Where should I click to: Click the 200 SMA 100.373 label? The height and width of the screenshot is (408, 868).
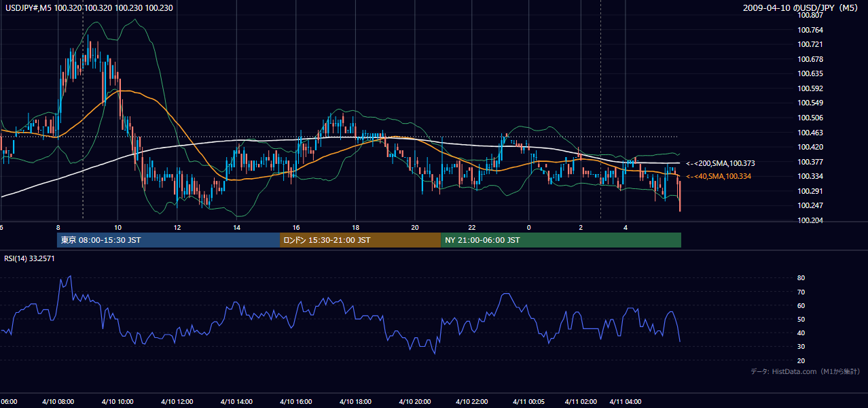(x=721, y=163)
